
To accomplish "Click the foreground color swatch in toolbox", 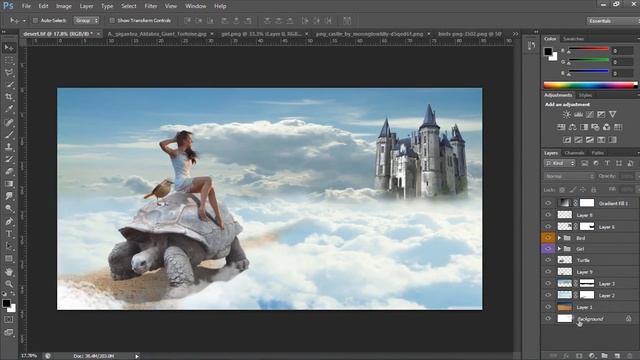I will tap(6, 303).
